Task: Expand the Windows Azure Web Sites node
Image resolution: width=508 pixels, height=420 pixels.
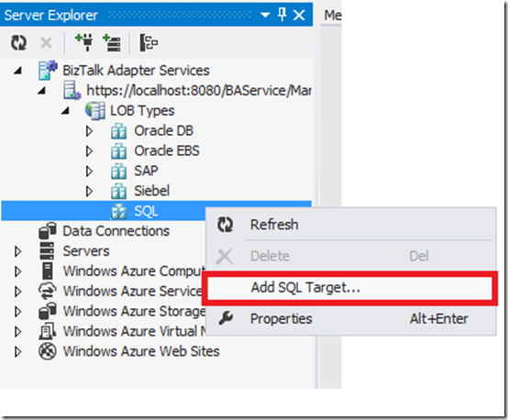Action: [x=17, y=351]
